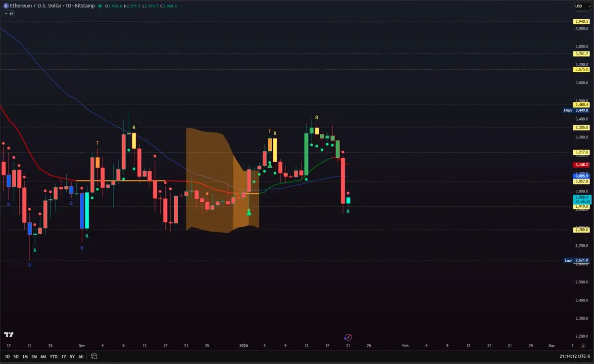
Task: Click the 3,217.0 yellow price label
Action: pyautogui.click(x=581, y=153)
